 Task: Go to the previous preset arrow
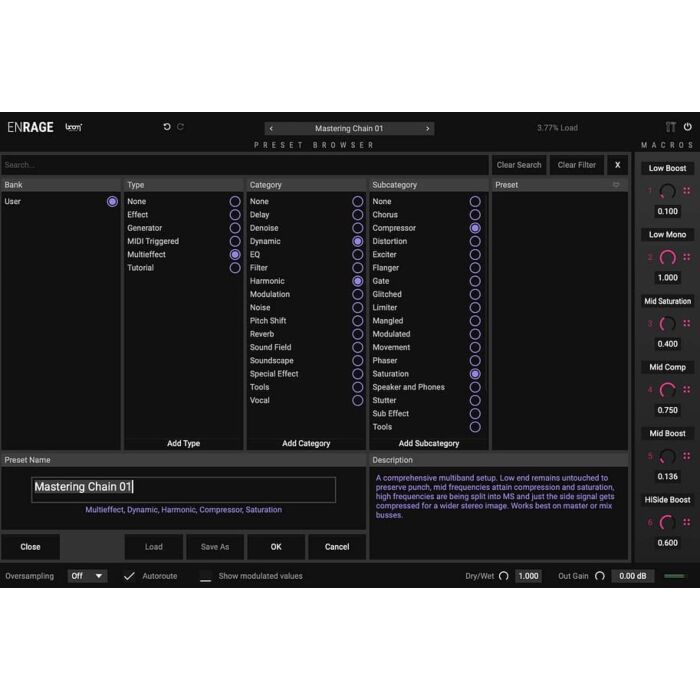click(x=271, y=129)
